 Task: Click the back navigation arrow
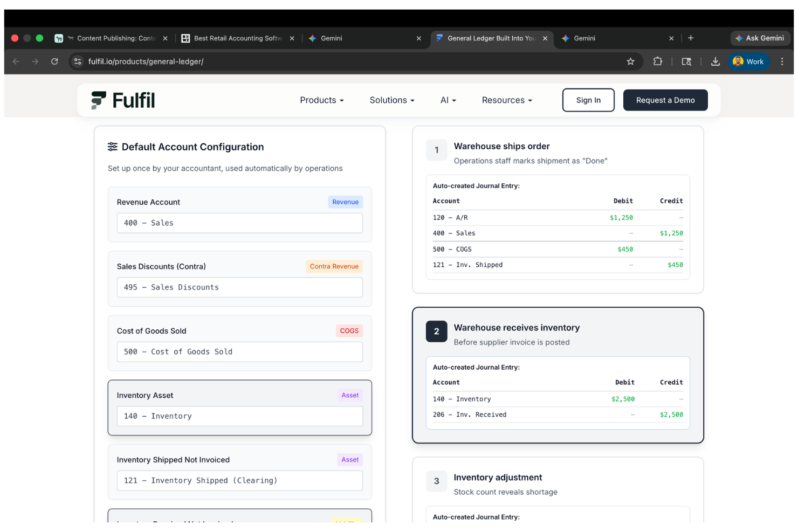[x=16, y=61]
